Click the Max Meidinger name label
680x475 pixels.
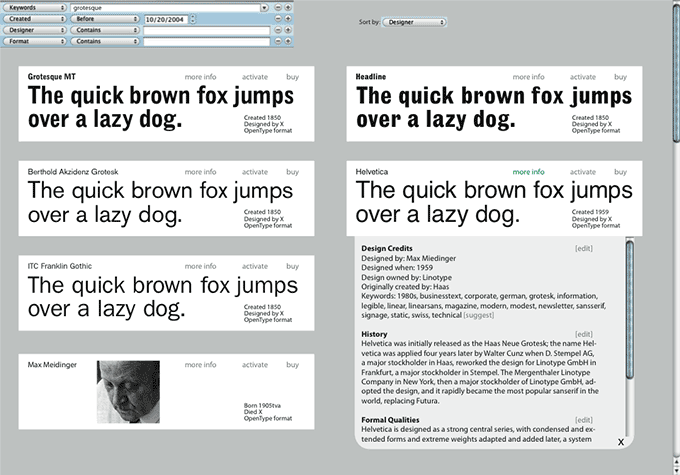tap(52, 365)
